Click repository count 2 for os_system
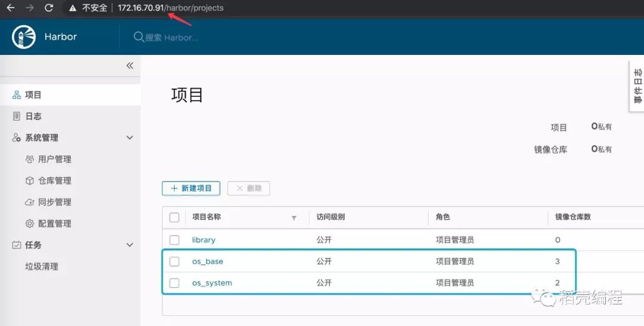The width and height of the screenshot is (644, 326). coord(558,283)
